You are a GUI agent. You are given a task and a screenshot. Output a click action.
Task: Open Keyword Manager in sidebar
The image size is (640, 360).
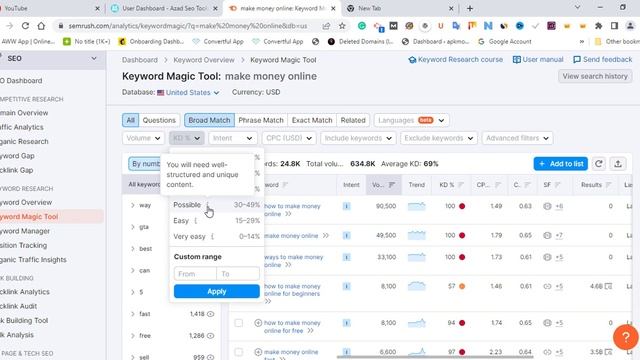coord(25,231)
